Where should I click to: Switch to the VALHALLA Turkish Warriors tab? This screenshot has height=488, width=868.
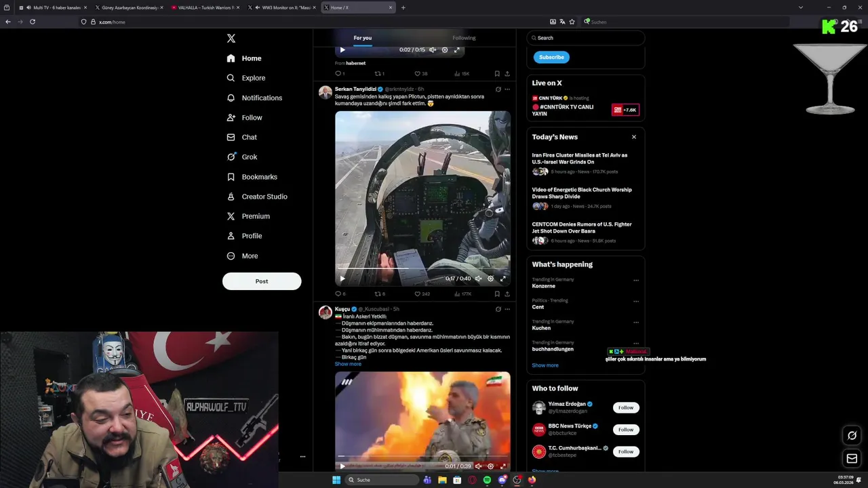(205, 7)
